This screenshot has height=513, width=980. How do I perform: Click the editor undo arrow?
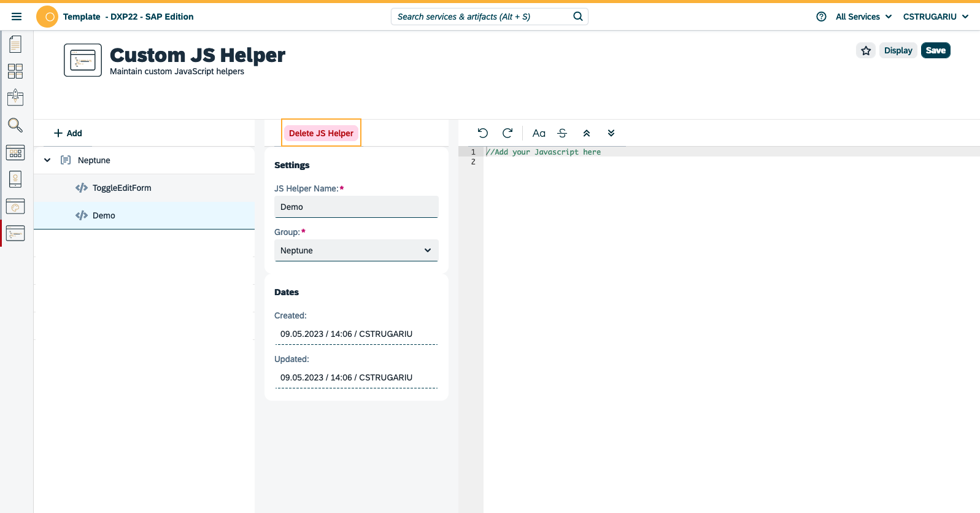482,133
